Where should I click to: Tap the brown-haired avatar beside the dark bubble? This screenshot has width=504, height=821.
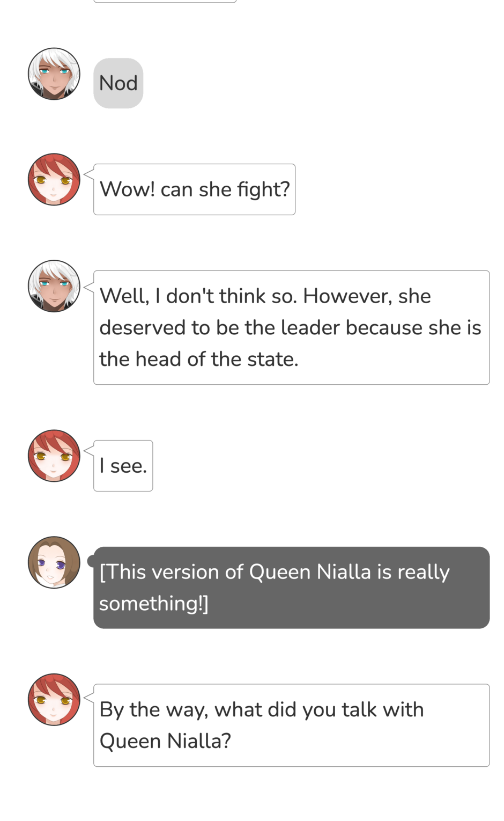(x=54, y=562)
